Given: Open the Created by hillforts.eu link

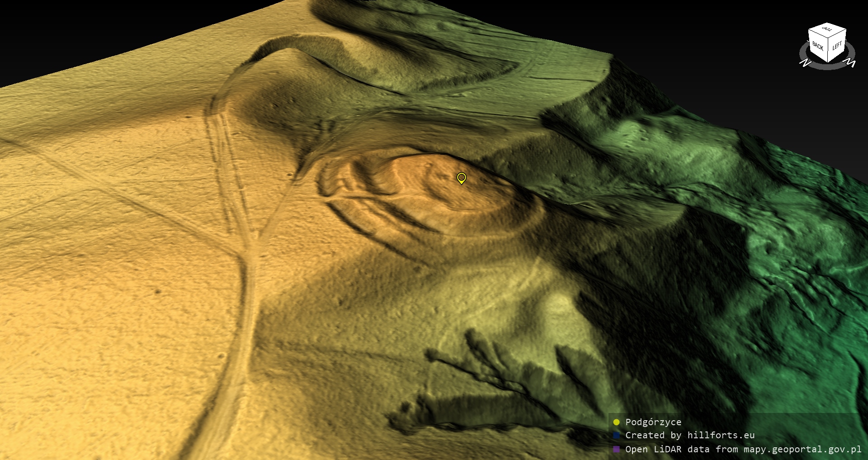Looking at the screenshot, I should (690, 436).
